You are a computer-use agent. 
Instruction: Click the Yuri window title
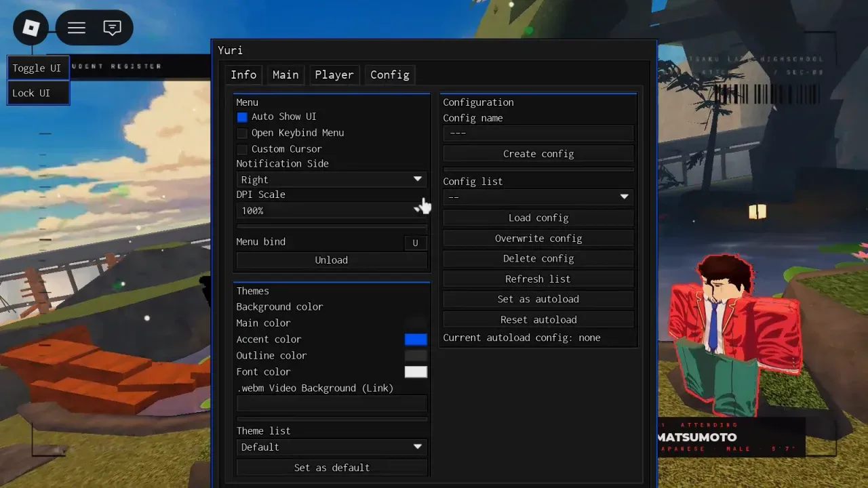[x=230, y=50]
